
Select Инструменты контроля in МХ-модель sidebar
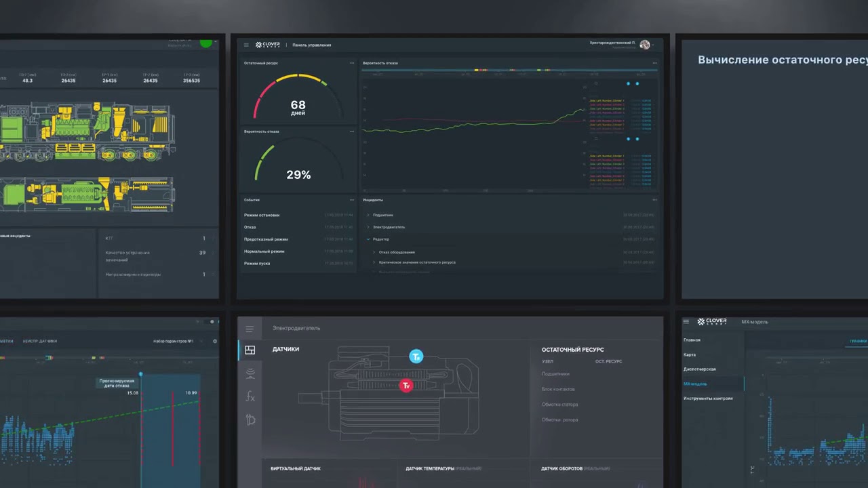pyautogui.click(x=708, y=398)
